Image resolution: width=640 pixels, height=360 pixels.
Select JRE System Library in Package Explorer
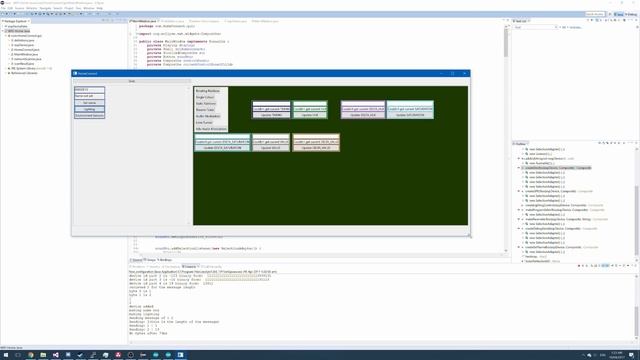[31, 69]
